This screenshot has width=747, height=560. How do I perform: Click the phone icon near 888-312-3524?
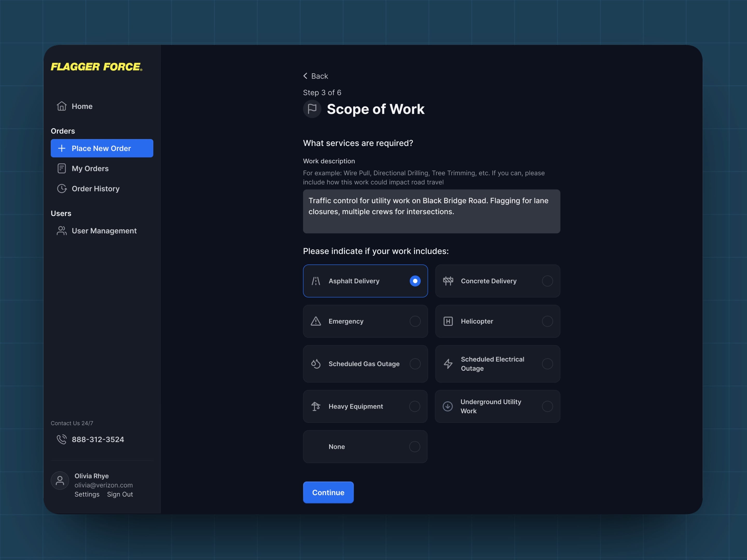click(61, 439)
